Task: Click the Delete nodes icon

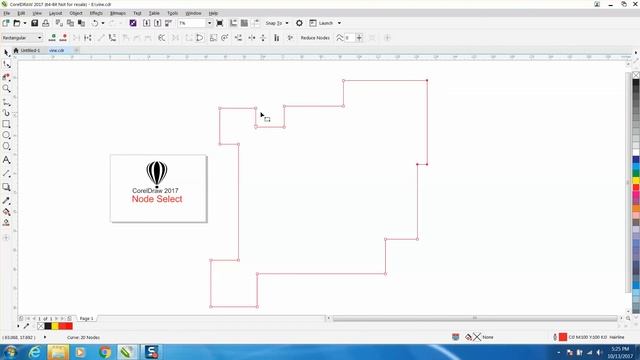Action: pos(63,38)
